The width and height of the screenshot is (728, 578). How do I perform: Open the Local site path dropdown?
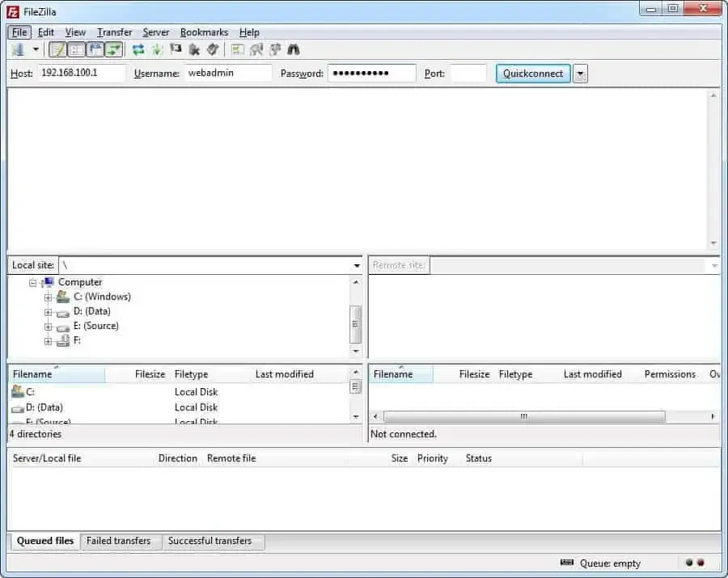357,266
